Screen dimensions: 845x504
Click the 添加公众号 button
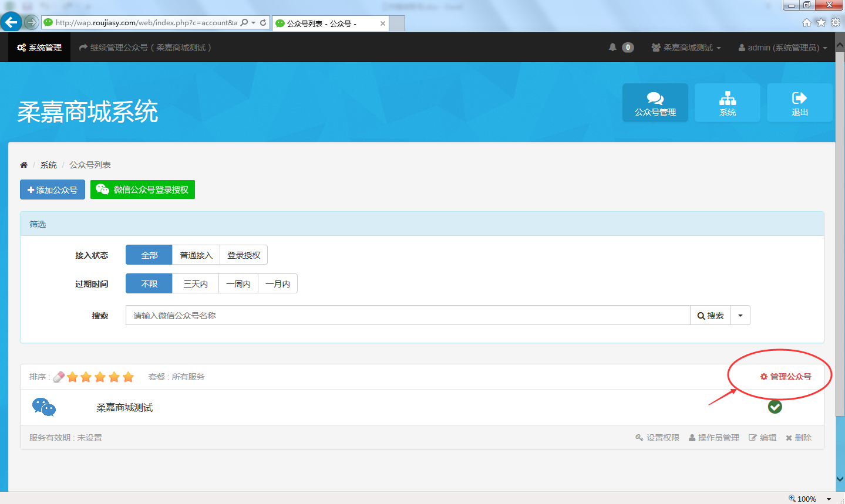(x=52, y=190)
